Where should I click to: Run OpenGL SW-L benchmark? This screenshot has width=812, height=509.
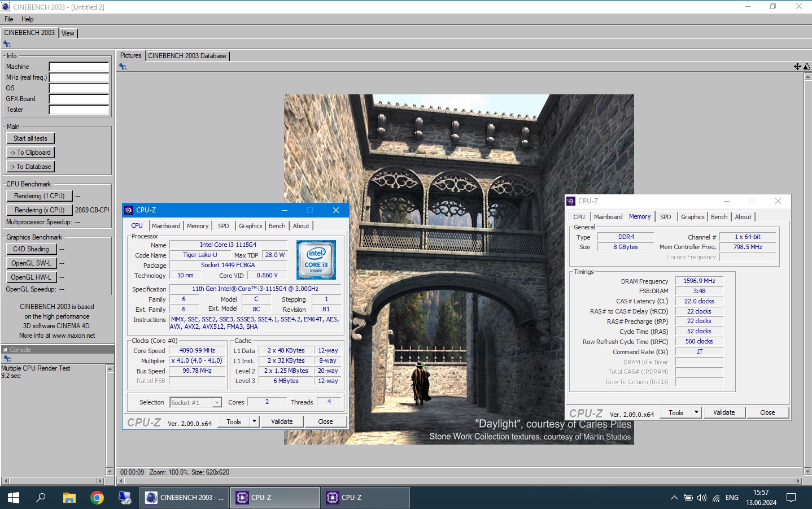click(31, 263)
